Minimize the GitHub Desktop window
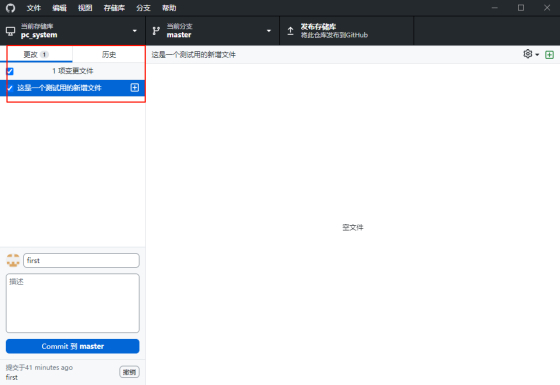Screen dimensions: 560x385 (495, 8)
